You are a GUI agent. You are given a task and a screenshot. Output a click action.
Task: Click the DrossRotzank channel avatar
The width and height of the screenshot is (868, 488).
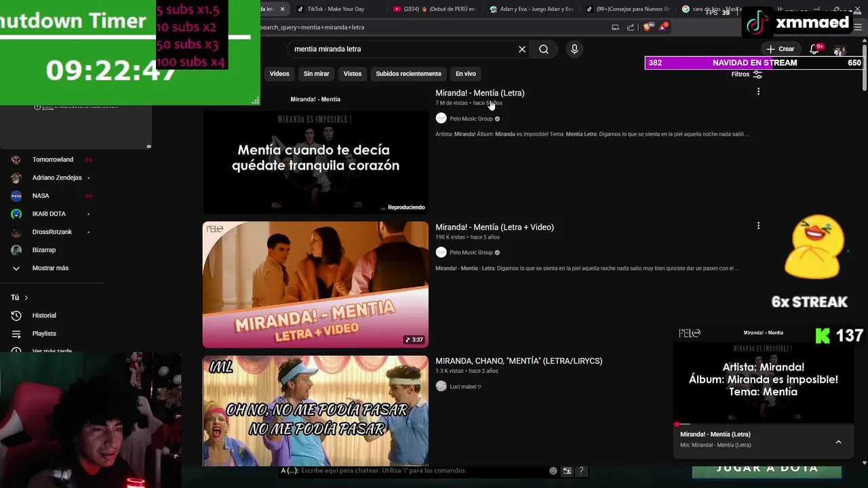[x=16, y=232]
